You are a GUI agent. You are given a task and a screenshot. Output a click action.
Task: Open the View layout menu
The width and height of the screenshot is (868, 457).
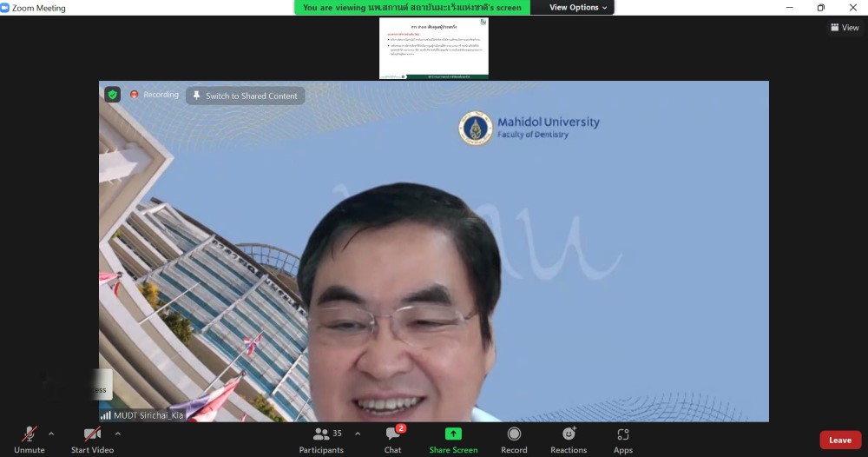click(x=845, y=28)
